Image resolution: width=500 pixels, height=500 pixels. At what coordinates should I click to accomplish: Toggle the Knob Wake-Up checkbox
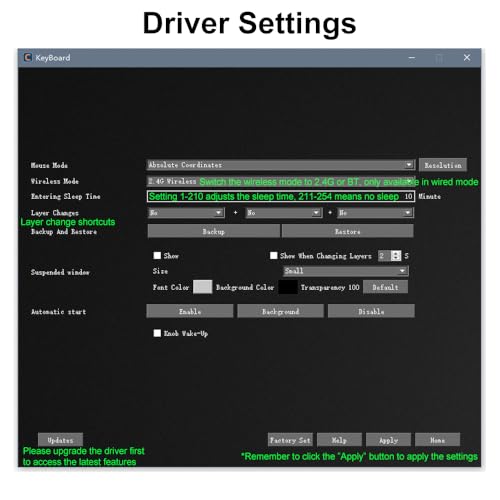coord(157,333)
